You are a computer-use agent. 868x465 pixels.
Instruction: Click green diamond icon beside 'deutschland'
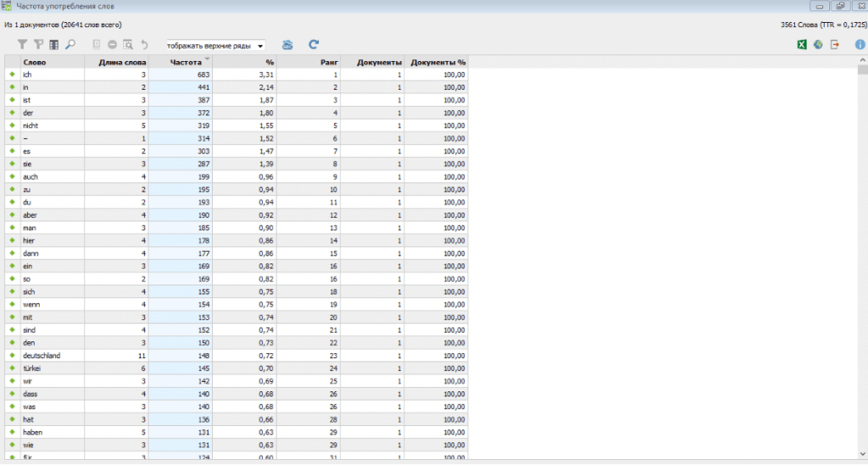point(12,356)
